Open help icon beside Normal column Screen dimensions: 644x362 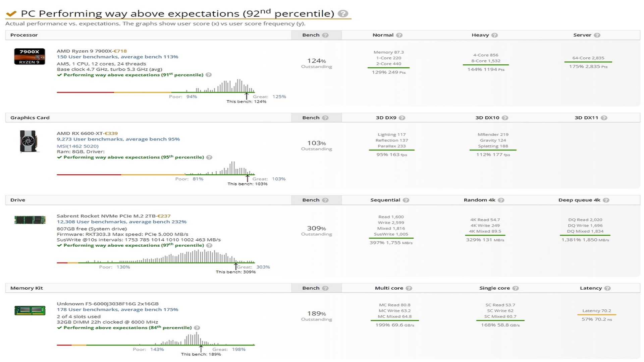[x=399, y=35]
